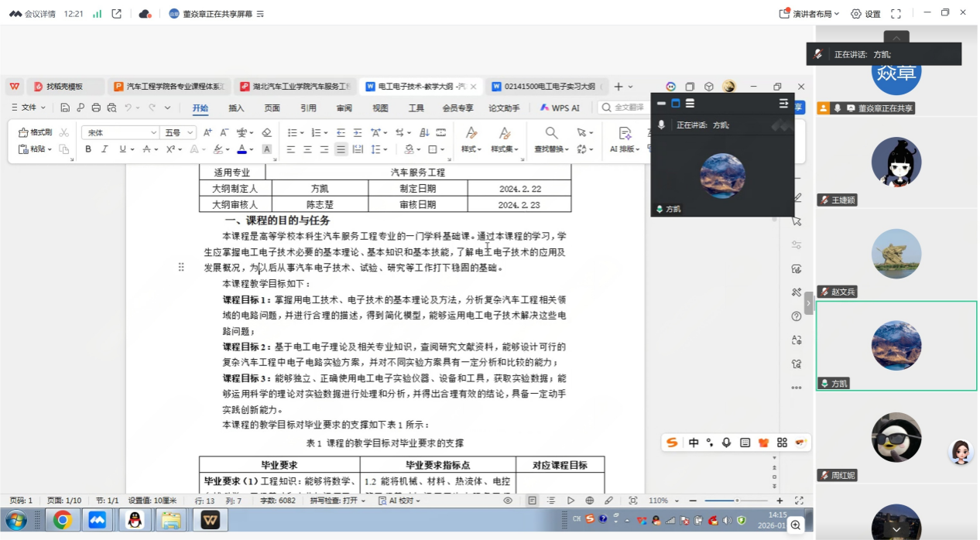
Task: Toggle bold formatting in WPS ribbon
Action: [x=88, y=149]
